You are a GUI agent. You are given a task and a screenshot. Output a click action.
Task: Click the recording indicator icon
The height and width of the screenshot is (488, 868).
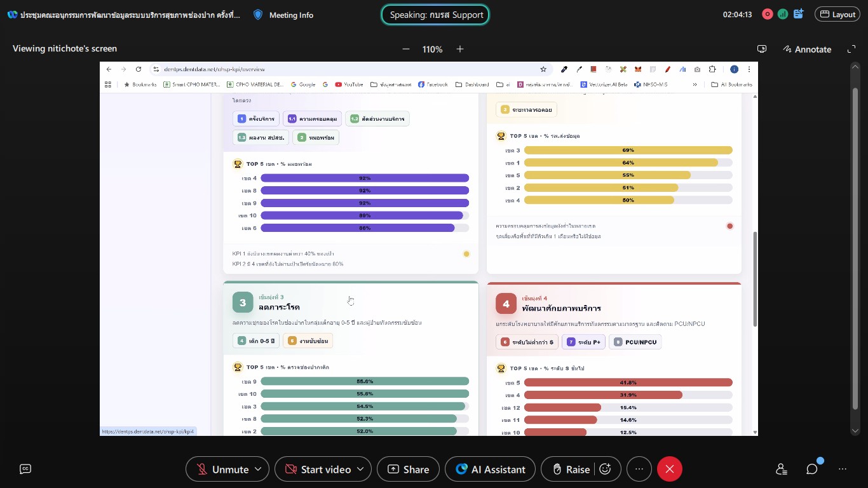coord(768,14)
